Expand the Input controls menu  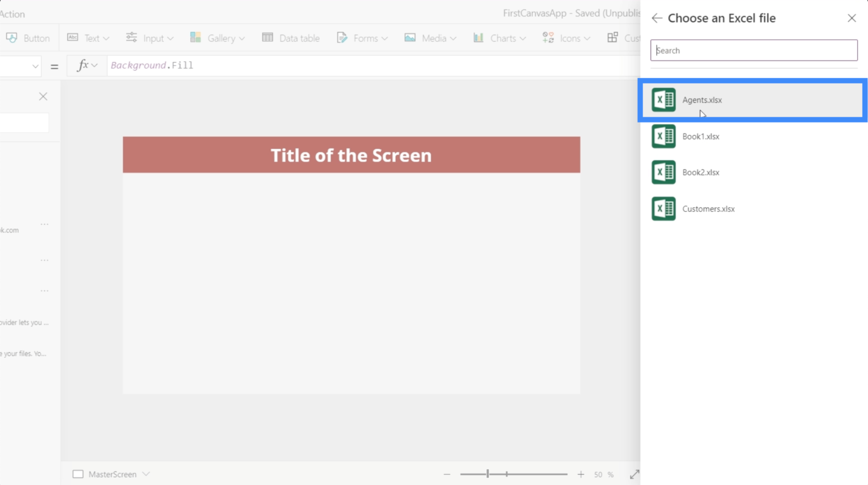pos(150,38)
